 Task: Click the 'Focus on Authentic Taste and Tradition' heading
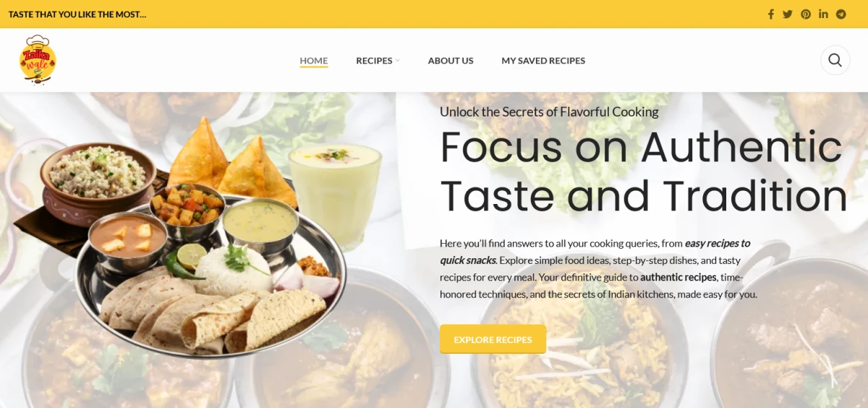pyautogui.click(x=643, y=171)
